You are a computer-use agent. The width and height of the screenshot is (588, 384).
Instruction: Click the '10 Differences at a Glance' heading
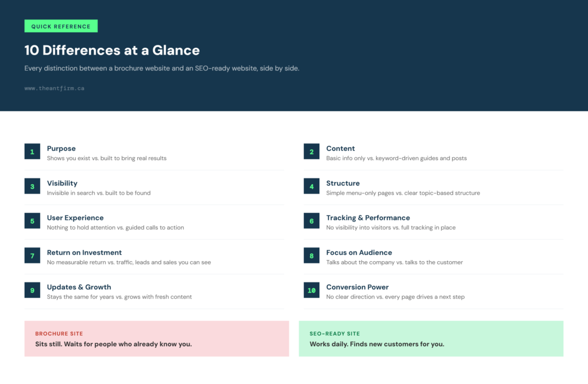[112, 51]
